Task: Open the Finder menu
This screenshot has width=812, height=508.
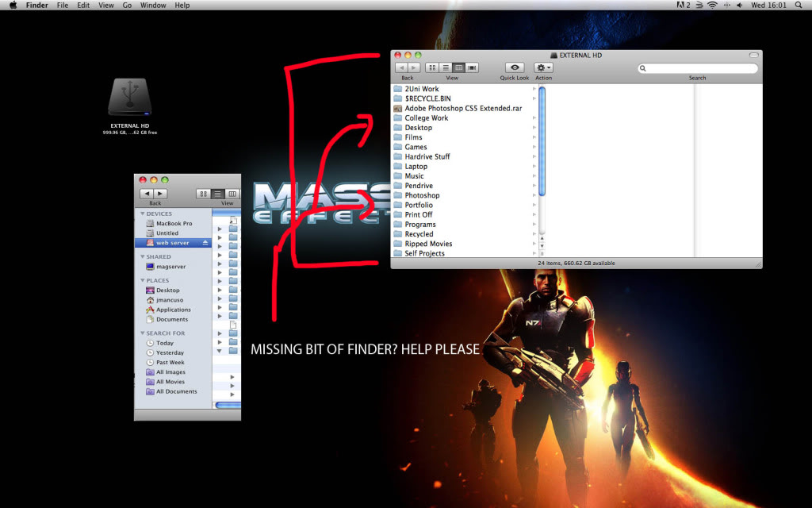Action: coord(36,6)
